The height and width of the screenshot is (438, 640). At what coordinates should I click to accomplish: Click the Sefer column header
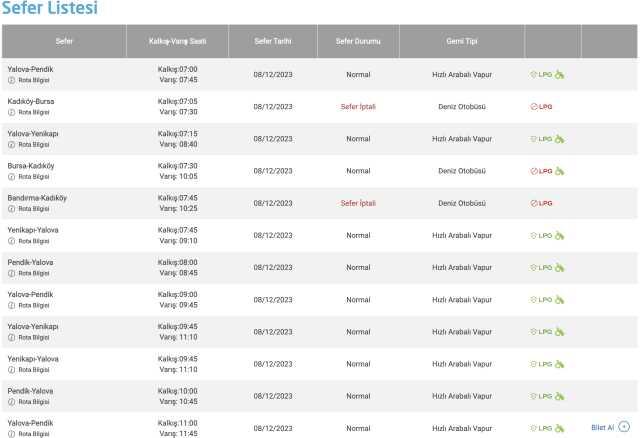[x=63, y=42]
